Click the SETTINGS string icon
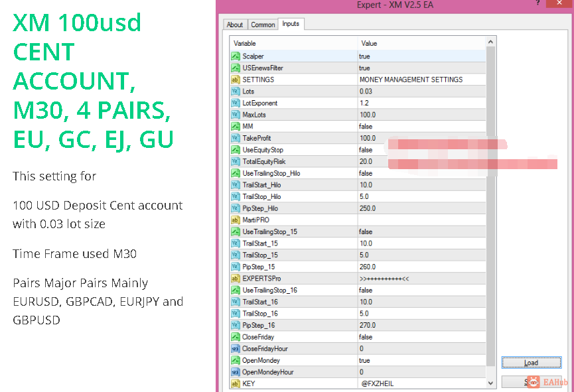574x392 pixels. coord(236,80)
